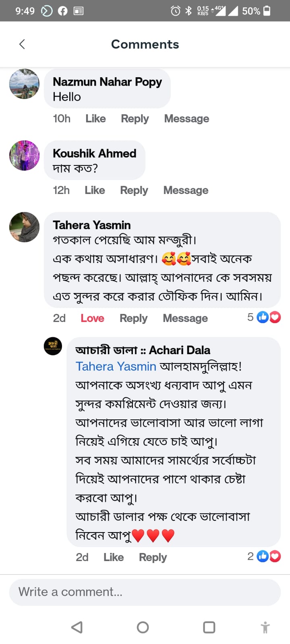
Task: Like Koushik Ahmed's comment
Action: [95, 190]
